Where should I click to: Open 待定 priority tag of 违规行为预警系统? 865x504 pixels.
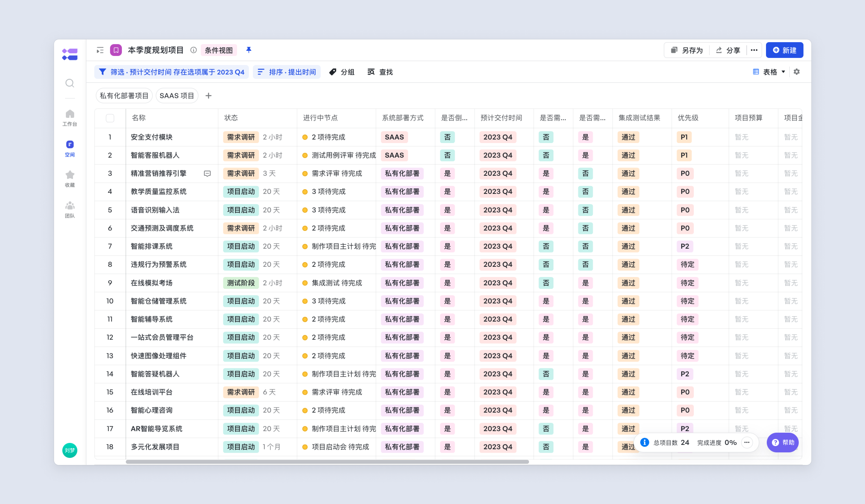click(688, 264)
